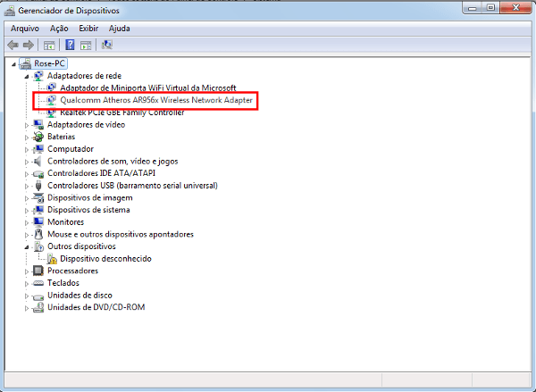Expand Controladores de som, vídeo e jogos
The image size is (536, 392).
point(27,162)
